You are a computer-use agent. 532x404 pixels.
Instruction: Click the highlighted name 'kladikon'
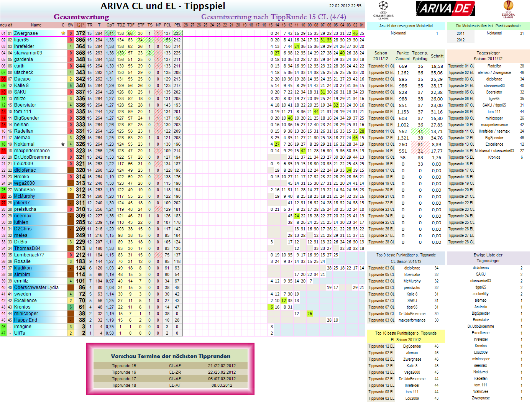click(23, 268)
